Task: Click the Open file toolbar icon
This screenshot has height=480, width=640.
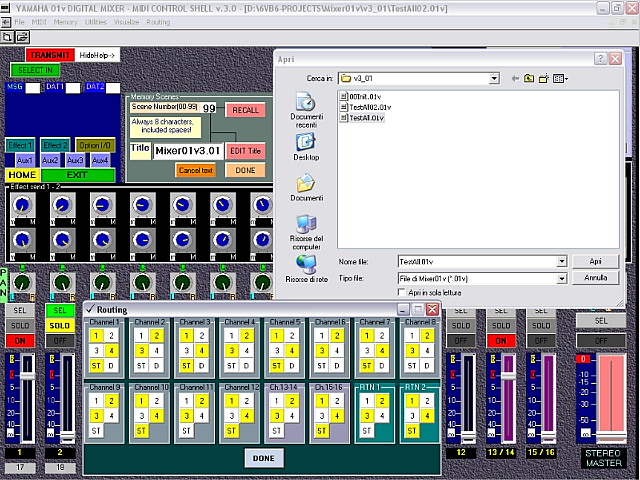Action: [x=22, y=37]
